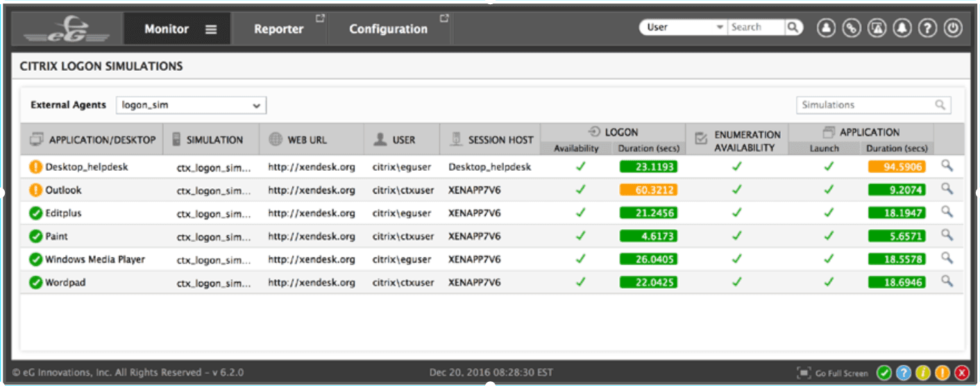Click red X critical status icon in footer
Viewport: 980px width, 386px height.
(962, 373)
